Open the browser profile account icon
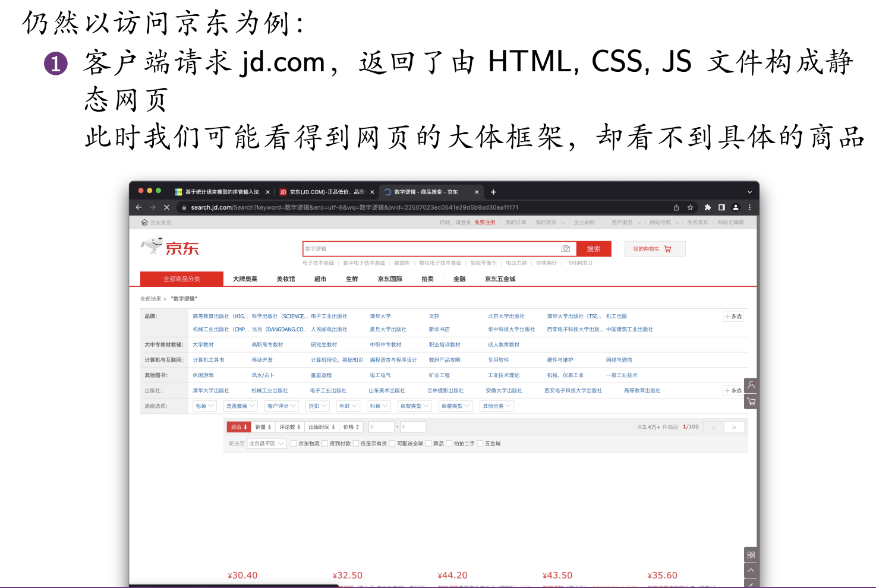Image resolution: width=876 pixels, height=588 pixels. click(736, 207)
